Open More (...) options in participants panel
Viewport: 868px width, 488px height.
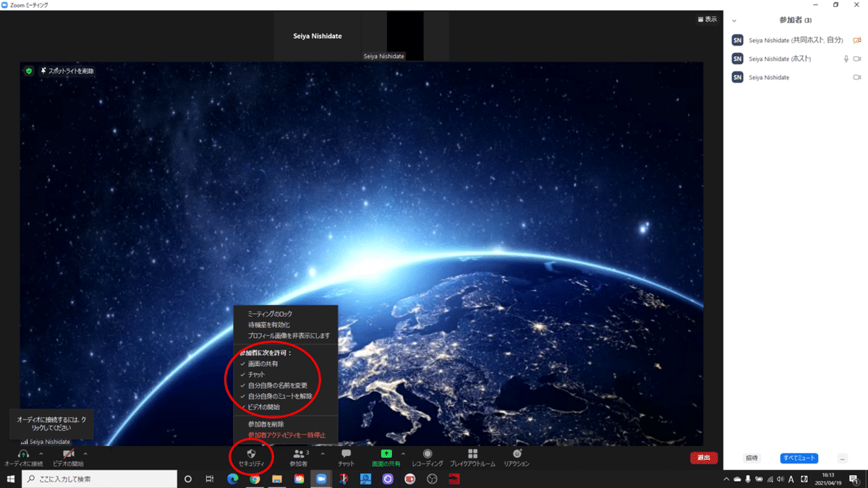842,458
